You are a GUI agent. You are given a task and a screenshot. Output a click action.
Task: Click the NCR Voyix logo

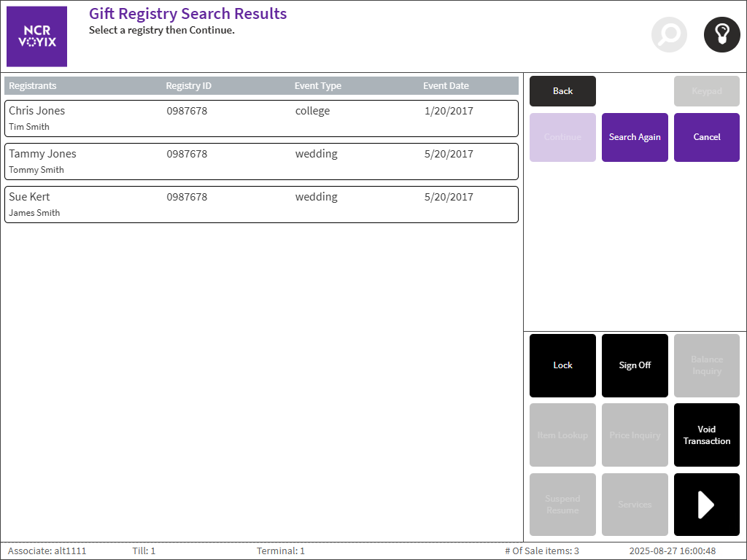click(36, 36)
